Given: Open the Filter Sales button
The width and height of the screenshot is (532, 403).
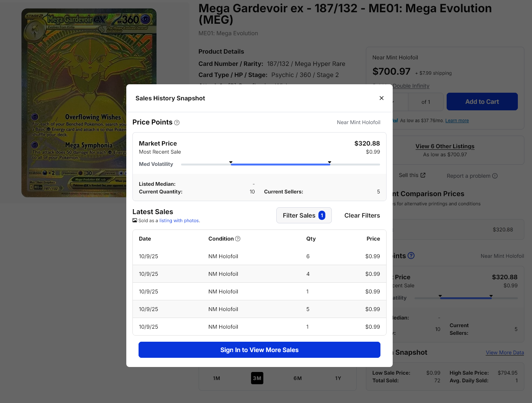Looking at the screenshot, I should tap(304, 215).
